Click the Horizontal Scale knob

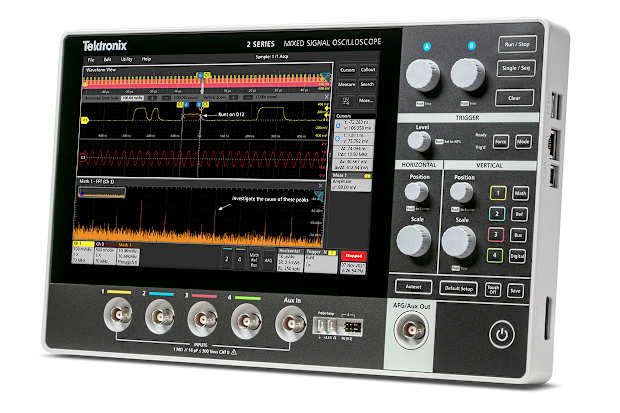(x=414, y=241)
